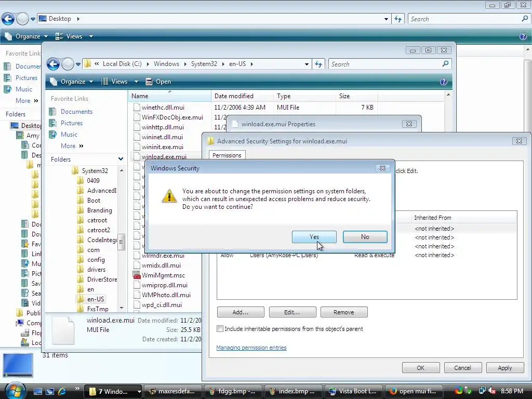532x399 pixels.
Task: Click muted volume tray icon
Action: pos(491,391)
